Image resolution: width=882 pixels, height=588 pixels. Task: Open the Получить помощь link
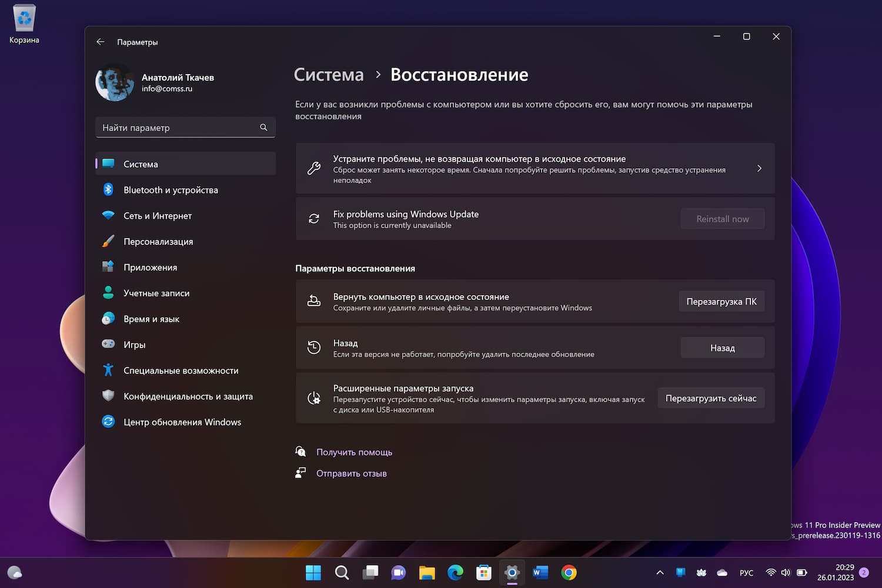[354, 452]
